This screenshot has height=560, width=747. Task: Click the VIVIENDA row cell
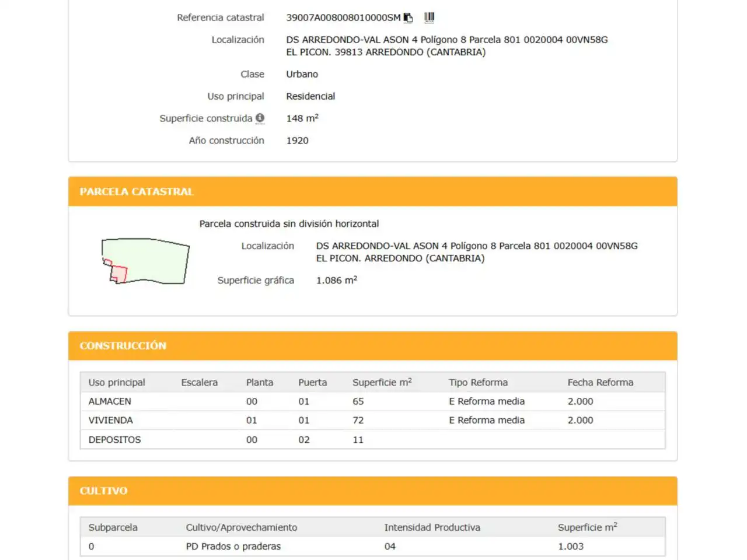(x=110, y=420)
